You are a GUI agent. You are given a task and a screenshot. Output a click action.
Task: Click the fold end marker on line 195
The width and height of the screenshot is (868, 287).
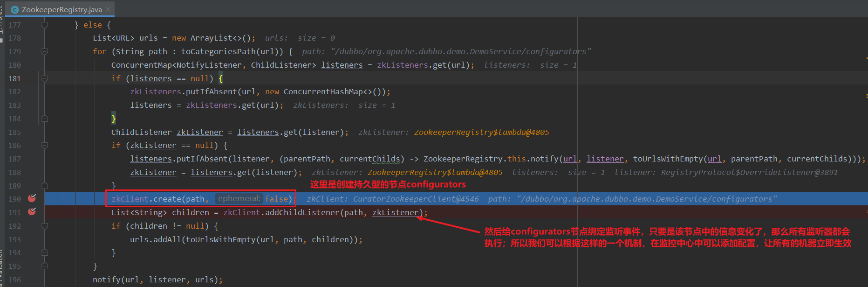45,266
